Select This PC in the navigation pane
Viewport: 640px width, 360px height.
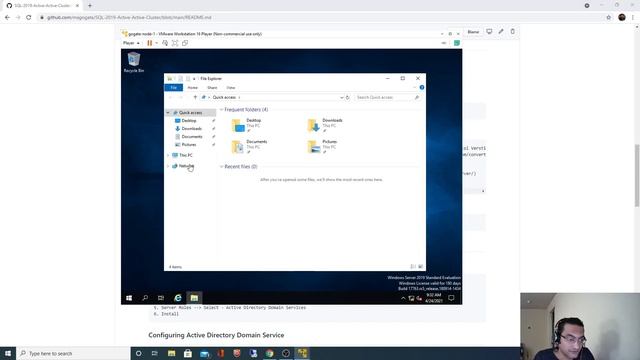pyautogui.click(x=186, y=156)
